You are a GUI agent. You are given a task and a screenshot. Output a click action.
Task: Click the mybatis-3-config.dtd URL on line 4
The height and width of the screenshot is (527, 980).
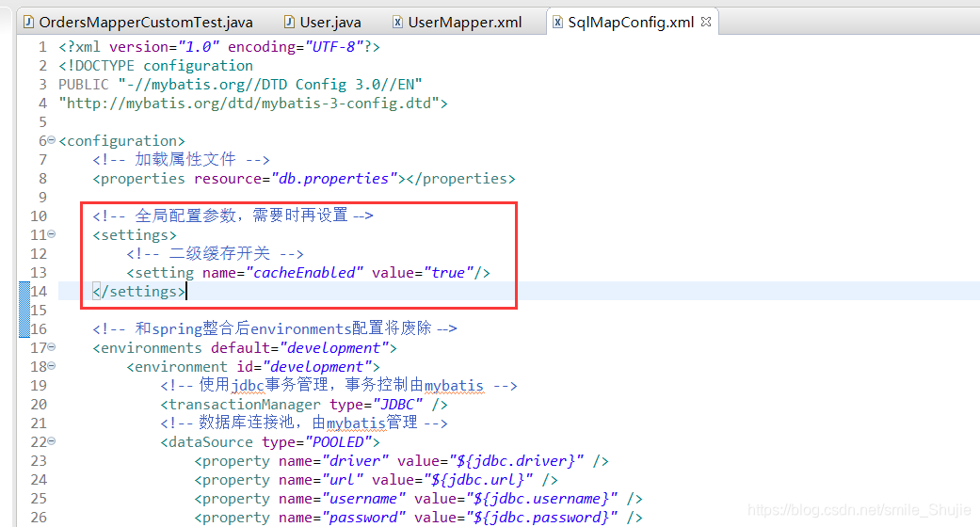click(249, 104)
